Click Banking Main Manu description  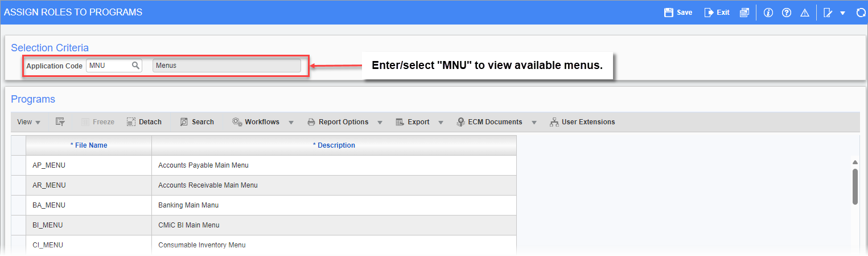(334, 205)
